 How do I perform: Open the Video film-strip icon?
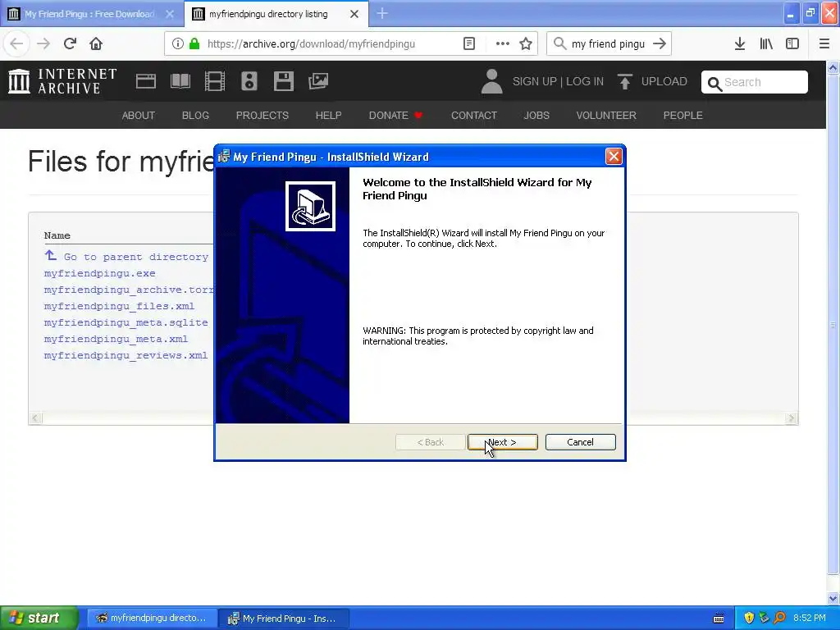[x=215, y=81]
